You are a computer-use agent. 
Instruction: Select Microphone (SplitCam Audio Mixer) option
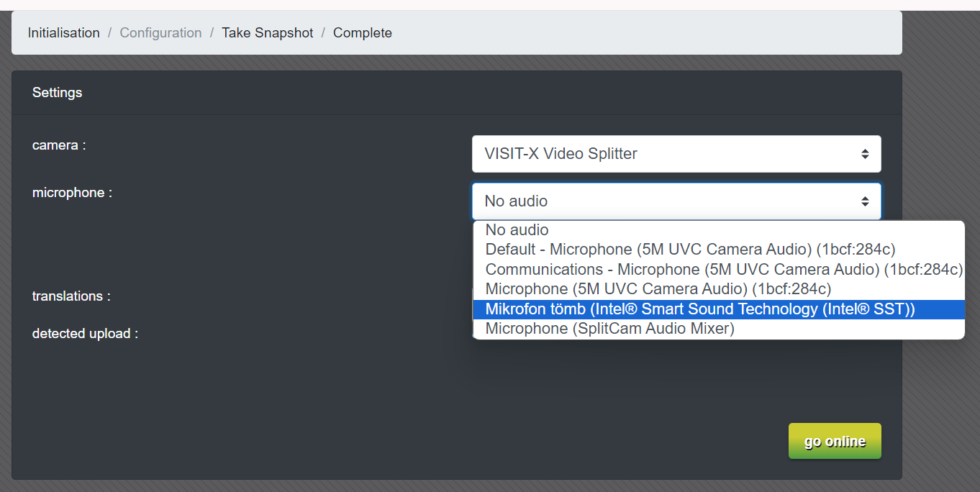coord(719,329)
